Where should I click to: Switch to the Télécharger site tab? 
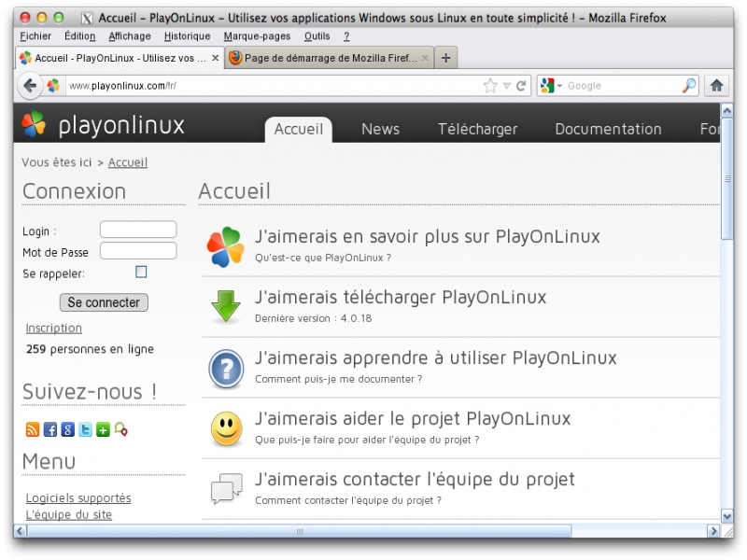[x=477, y=129]
